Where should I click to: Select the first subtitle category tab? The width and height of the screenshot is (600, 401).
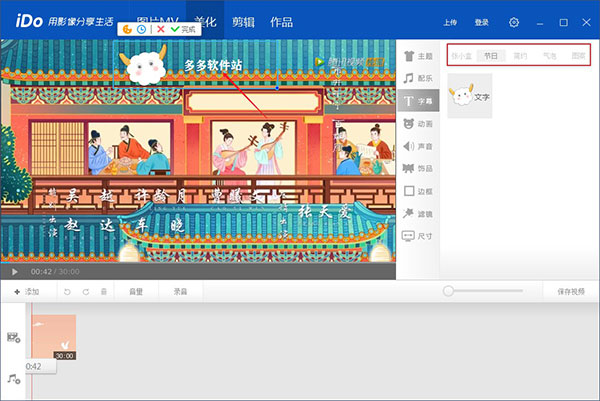pos(461,56)
